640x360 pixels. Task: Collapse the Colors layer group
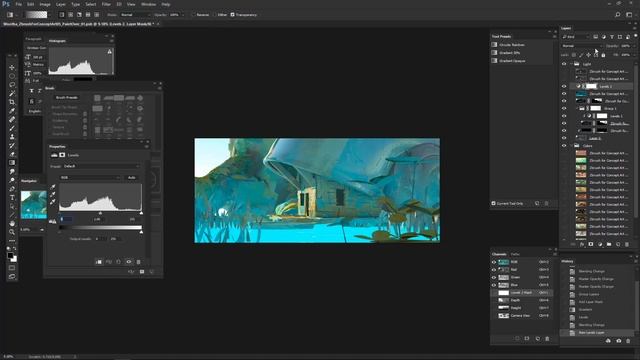click(571, 146)
